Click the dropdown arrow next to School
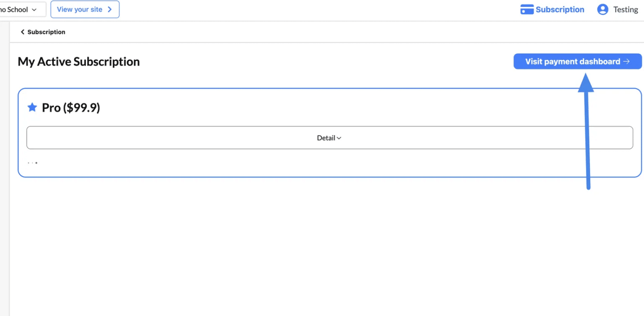This screenshot has height=316, width=644. tap(34, 10)
